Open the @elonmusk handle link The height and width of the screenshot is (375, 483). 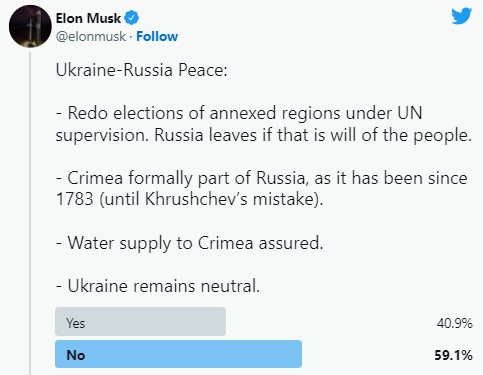click(x=91, y=36)
